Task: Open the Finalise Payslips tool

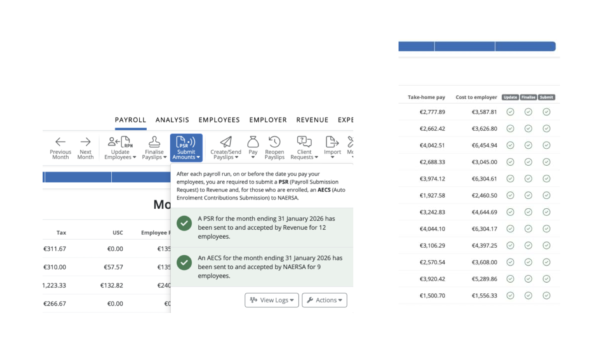Action: 154,148
